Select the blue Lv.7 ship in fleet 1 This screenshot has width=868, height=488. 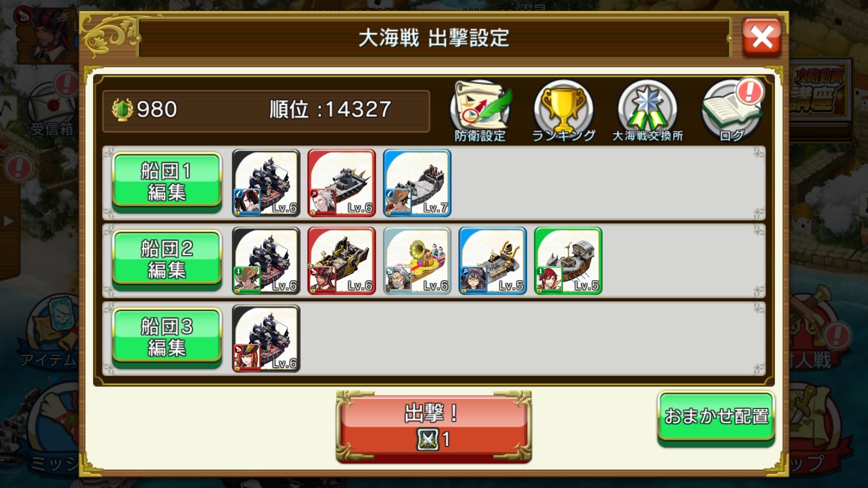(417, 183)
